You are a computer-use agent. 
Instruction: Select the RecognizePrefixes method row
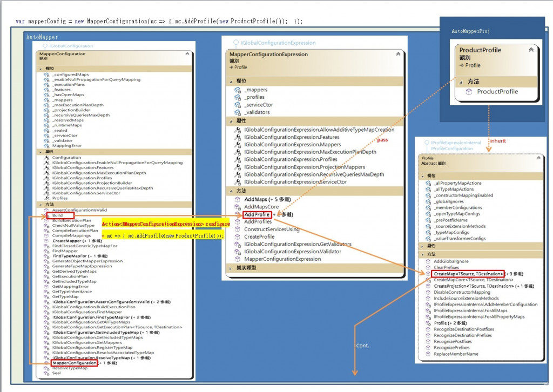pos(451,348)
